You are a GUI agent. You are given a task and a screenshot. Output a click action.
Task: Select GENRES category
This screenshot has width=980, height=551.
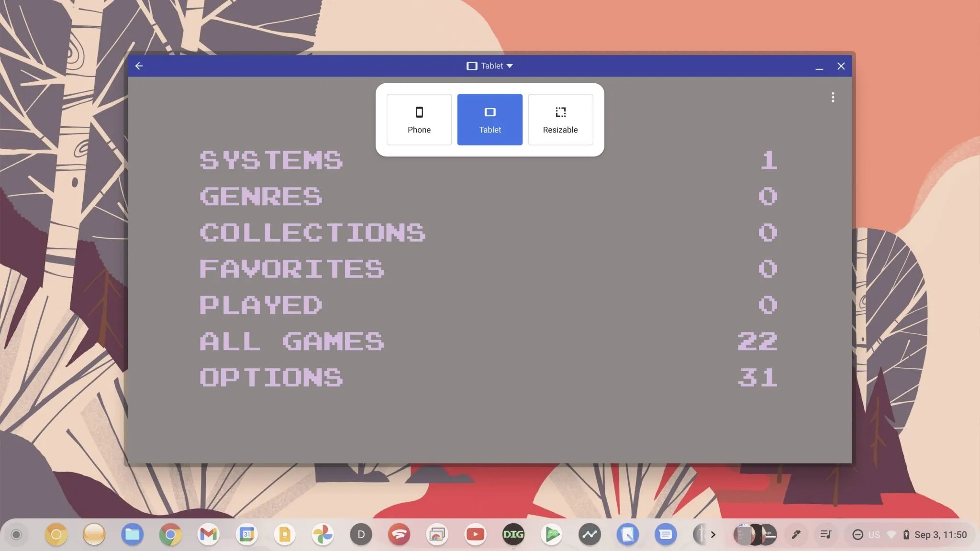tap(260, 196)
